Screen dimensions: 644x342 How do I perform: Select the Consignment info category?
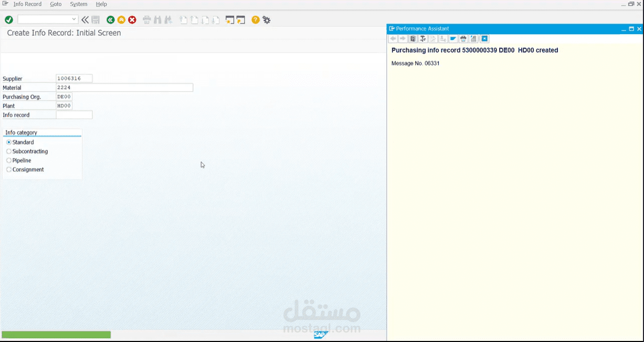(x=25, y=170)
